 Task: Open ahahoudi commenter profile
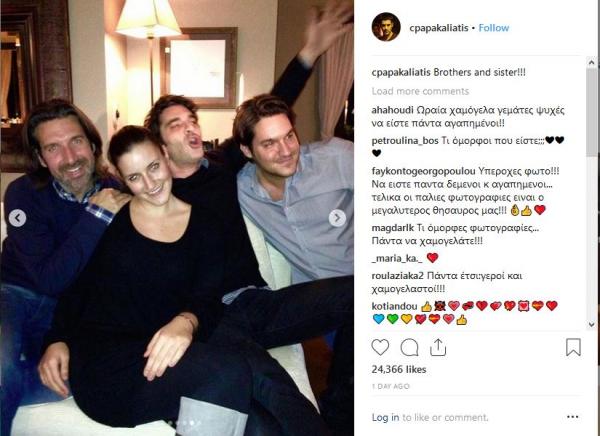(393, 110)
